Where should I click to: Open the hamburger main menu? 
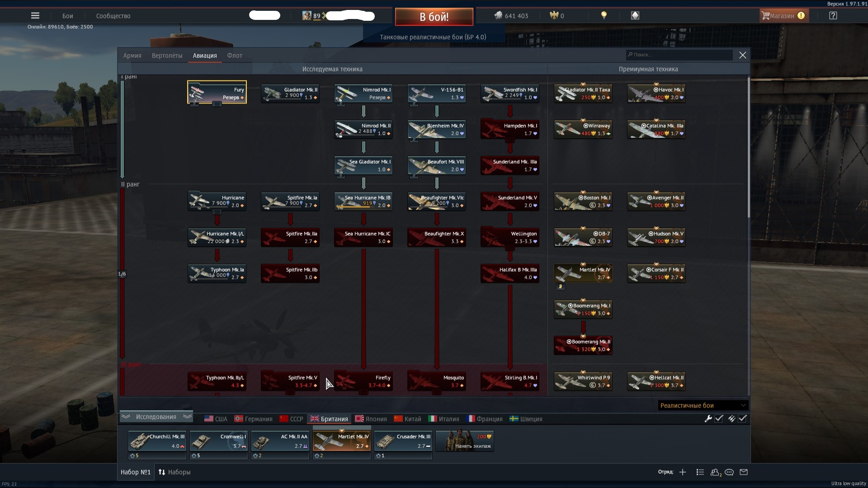coord(35,16)
